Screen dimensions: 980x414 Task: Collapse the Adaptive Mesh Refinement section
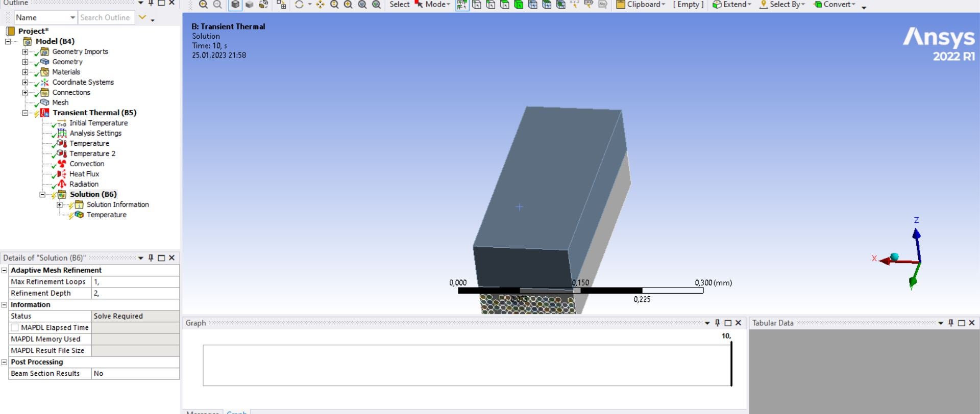coord(4,270)
